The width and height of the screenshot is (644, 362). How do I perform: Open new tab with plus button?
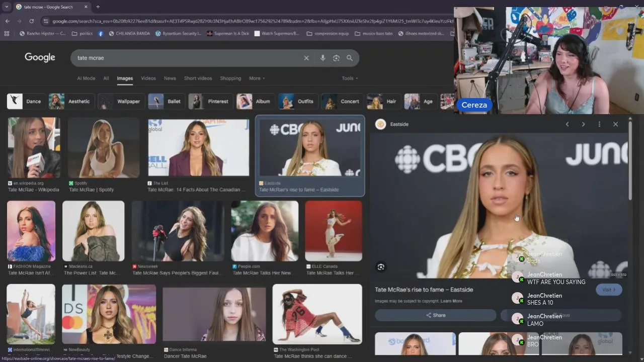click(x=98, y=7)
